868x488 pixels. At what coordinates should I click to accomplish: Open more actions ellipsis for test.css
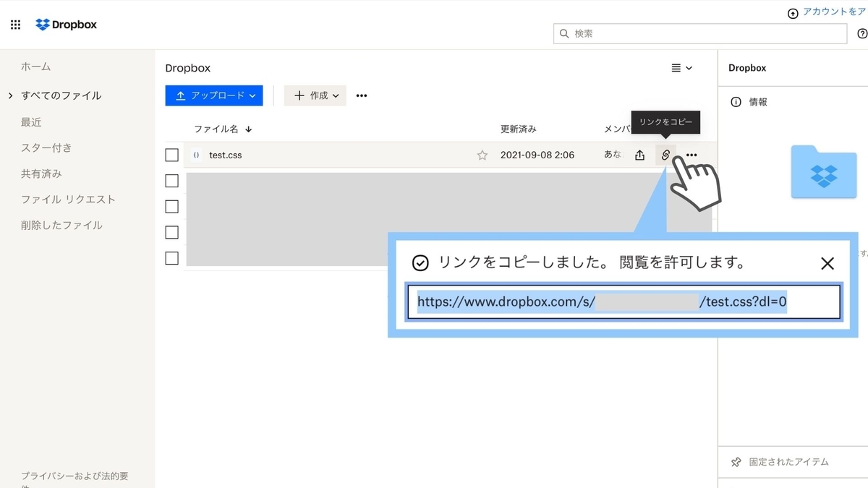click(x=691, y=155)
